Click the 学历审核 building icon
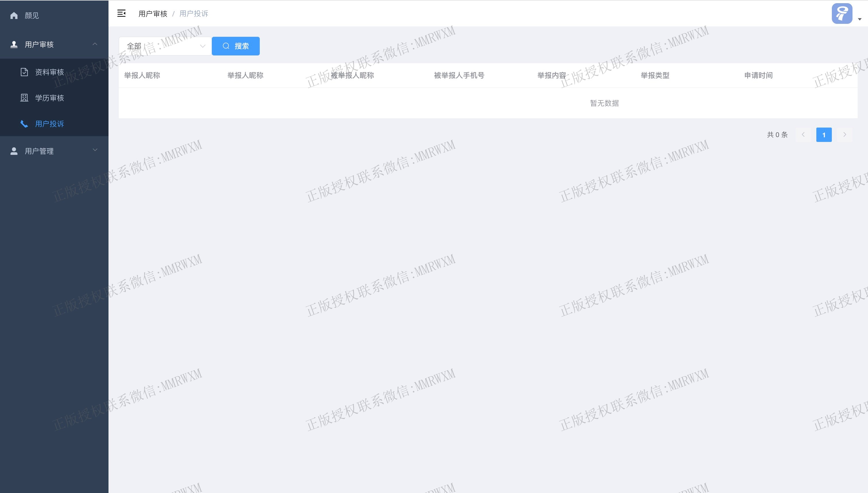This screenshot has width=868, height=493. [x=24, y=98]
